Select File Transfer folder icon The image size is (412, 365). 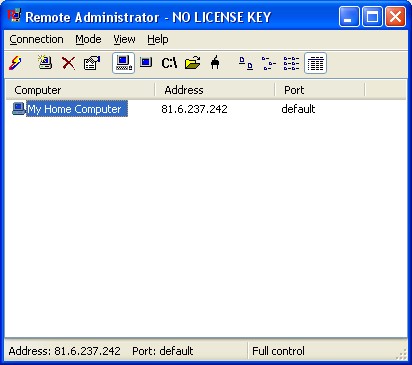[193, 63]
